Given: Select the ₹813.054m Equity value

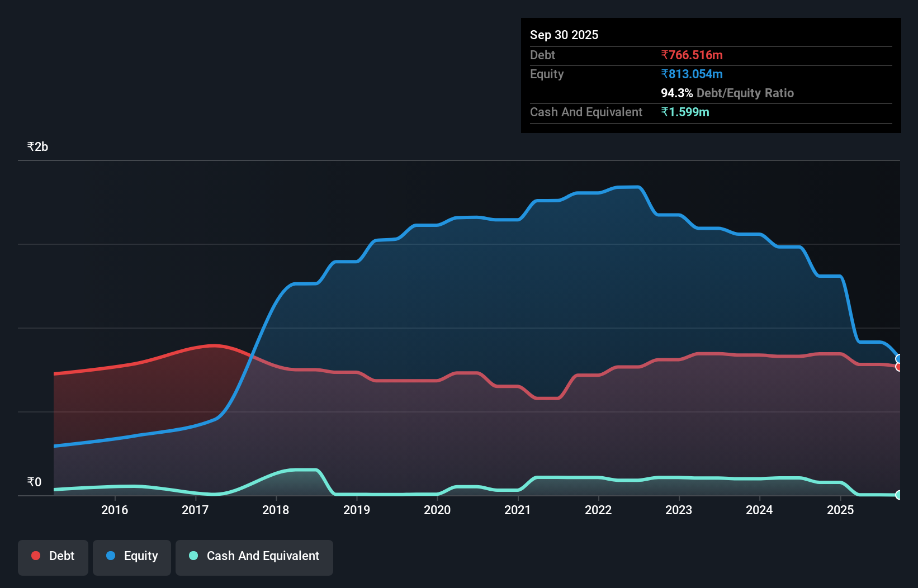Looking at the screenshot, I should point(692,74).
